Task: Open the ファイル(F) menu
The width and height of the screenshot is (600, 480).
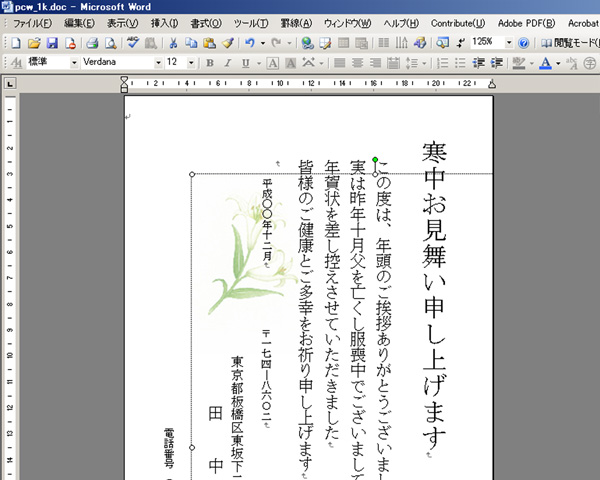Action: [x=32, y=23]
